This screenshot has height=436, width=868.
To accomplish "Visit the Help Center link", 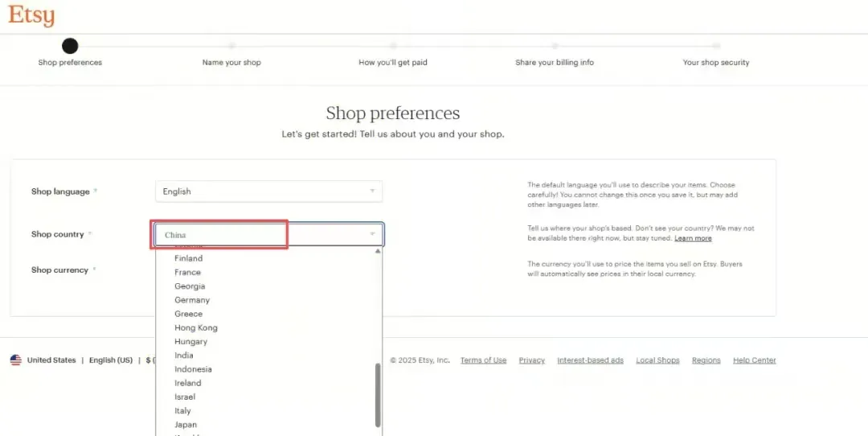I will tap(754, 360).
